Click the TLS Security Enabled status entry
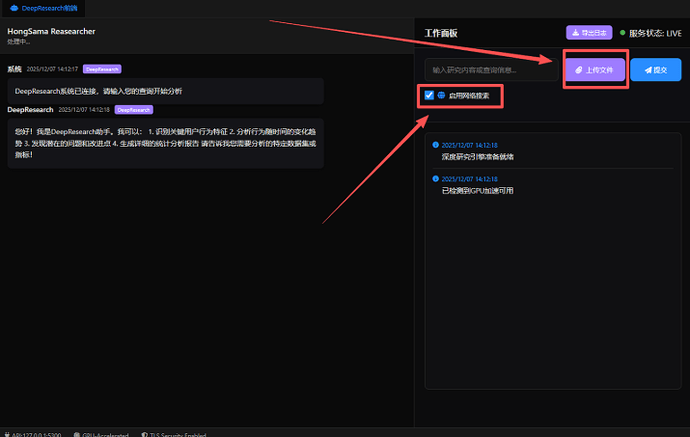This screenshot has width=690, height=437. pyautogui.click(x=173, y=434)
